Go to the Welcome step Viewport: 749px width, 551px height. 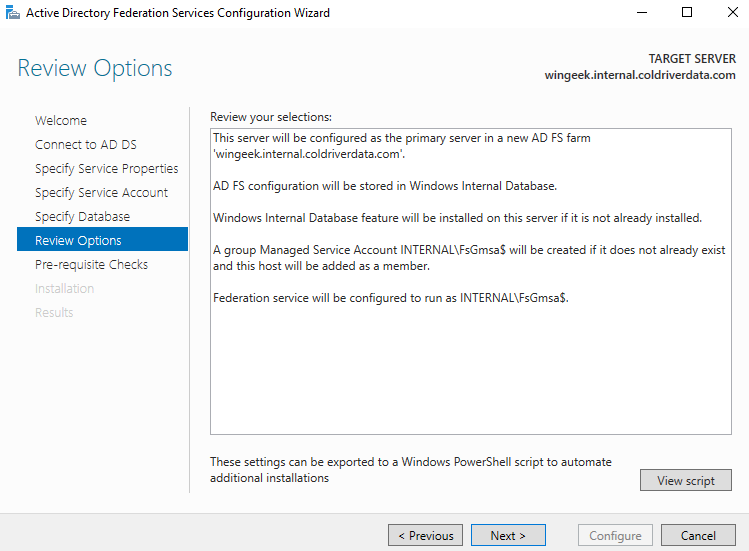(61, 120)
